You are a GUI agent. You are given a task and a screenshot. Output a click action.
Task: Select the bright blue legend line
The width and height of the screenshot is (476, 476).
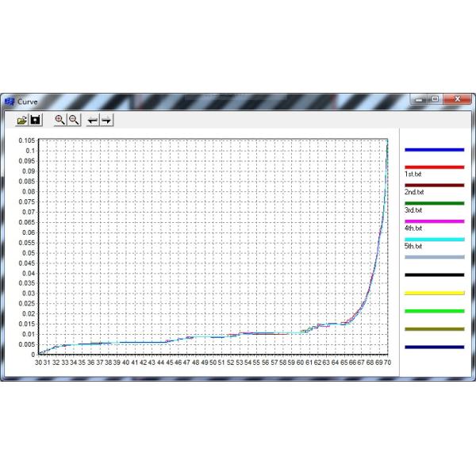pyautogui.click(x=434, y=149)
